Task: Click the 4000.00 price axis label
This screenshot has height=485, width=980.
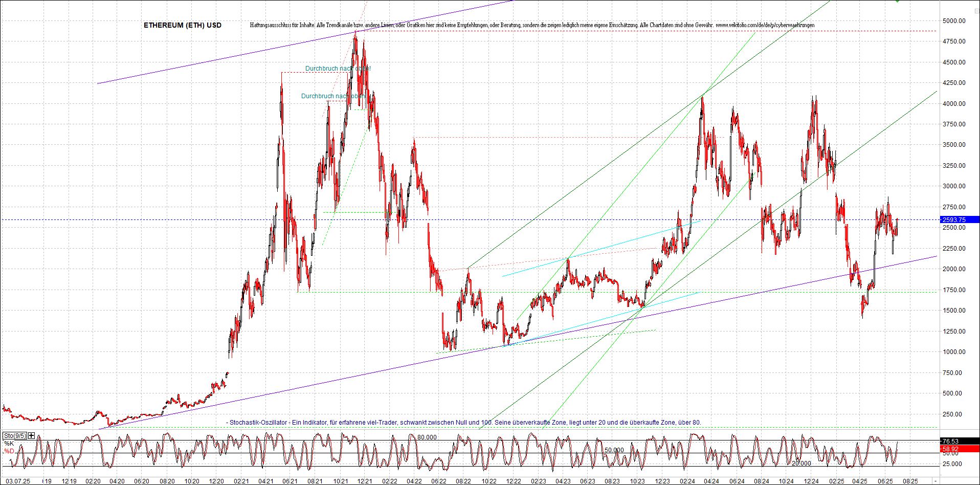Action: tap(954, 104)
